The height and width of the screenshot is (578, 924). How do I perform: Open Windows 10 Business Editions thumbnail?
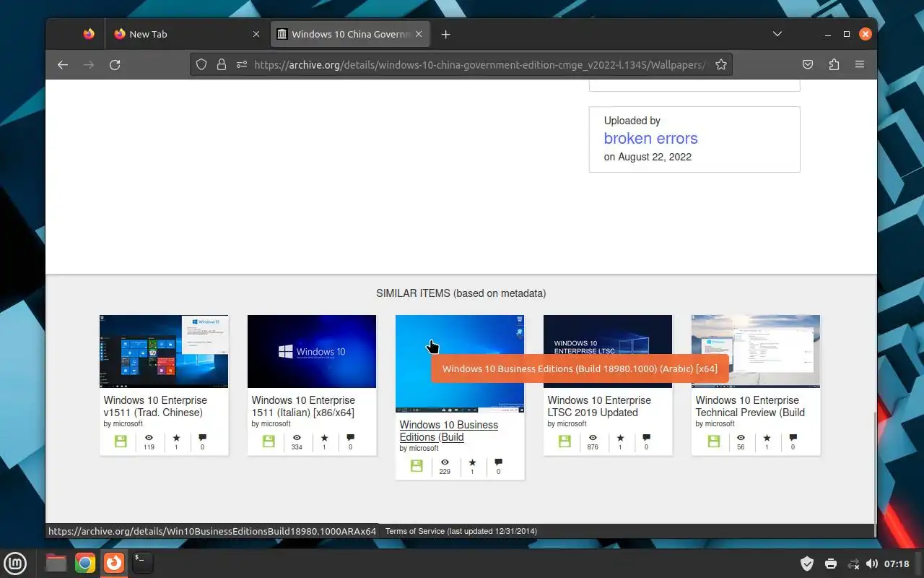click(460, 363)
